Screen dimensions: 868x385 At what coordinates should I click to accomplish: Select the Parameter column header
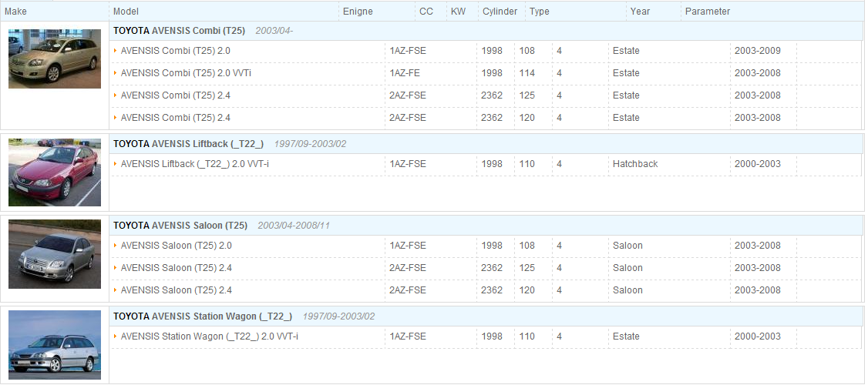point(708,11)
